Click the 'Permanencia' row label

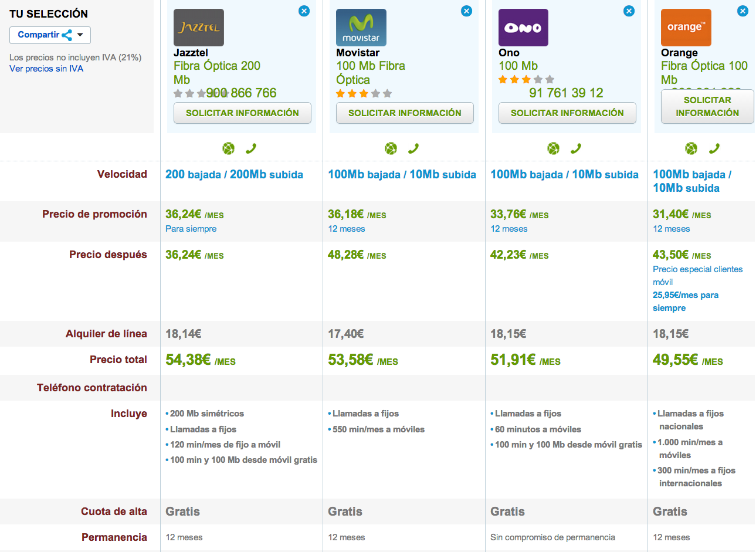coord(114,537)
